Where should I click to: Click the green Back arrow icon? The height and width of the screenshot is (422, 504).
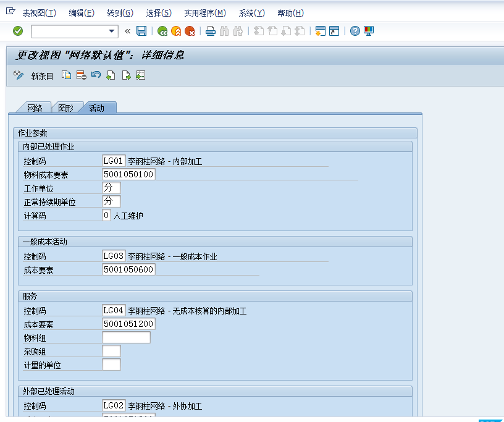point(162,31)
